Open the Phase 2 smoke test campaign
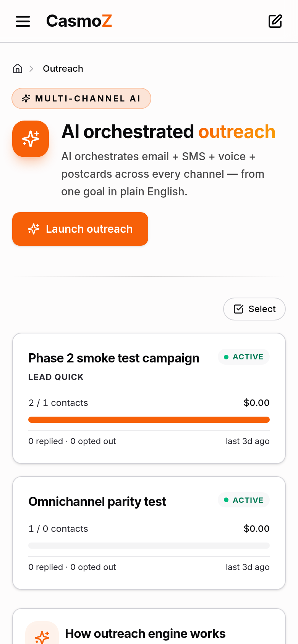Screen dimensions: 298x644 114,358
